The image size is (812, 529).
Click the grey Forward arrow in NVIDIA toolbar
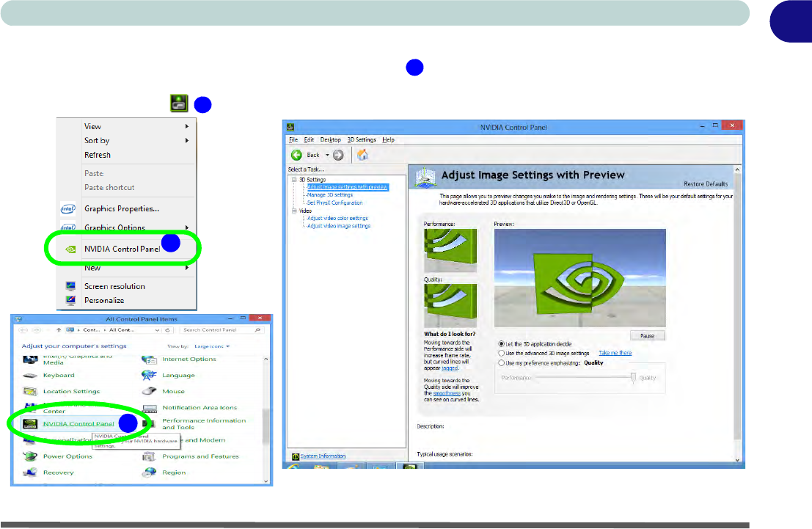pyautogui.click(x=338, y=155)
